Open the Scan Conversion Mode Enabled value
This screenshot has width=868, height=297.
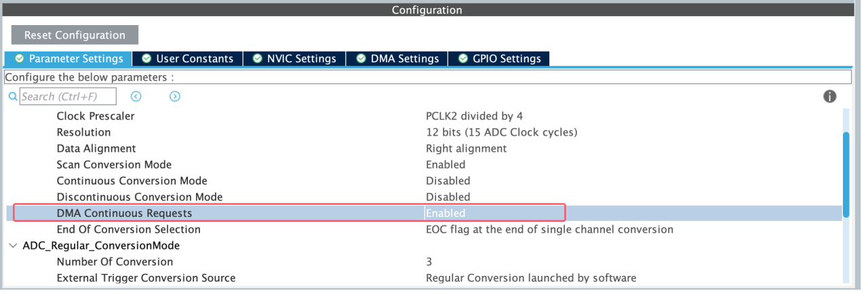446,165
